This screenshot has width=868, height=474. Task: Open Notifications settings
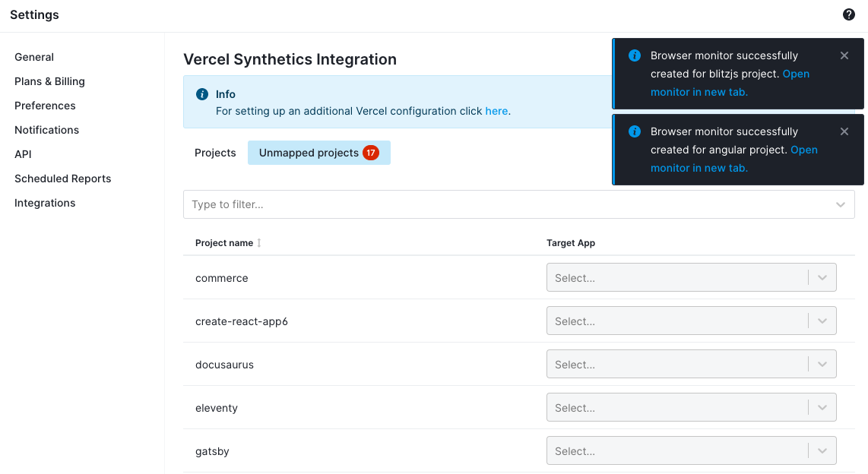tap(46, 130)
